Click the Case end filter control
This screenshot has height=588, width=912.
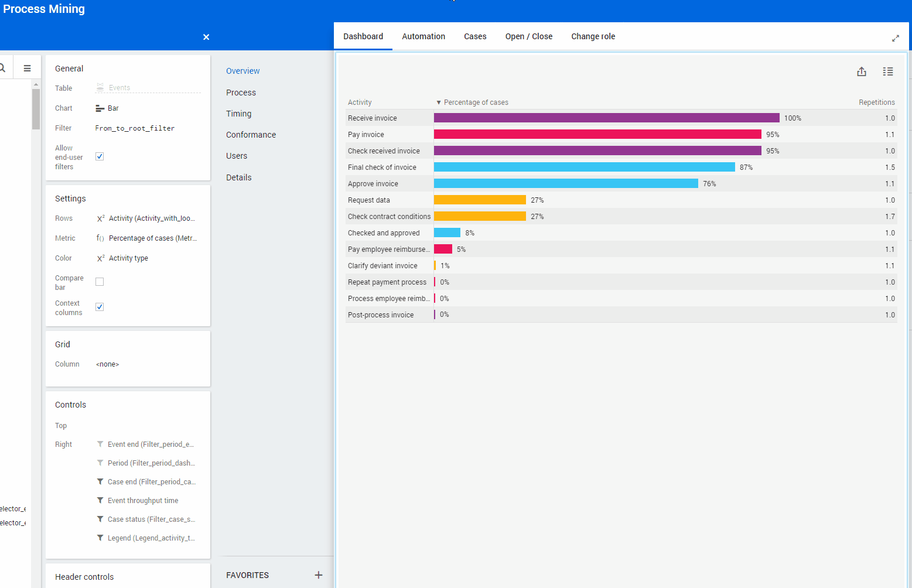pos(151,482)
